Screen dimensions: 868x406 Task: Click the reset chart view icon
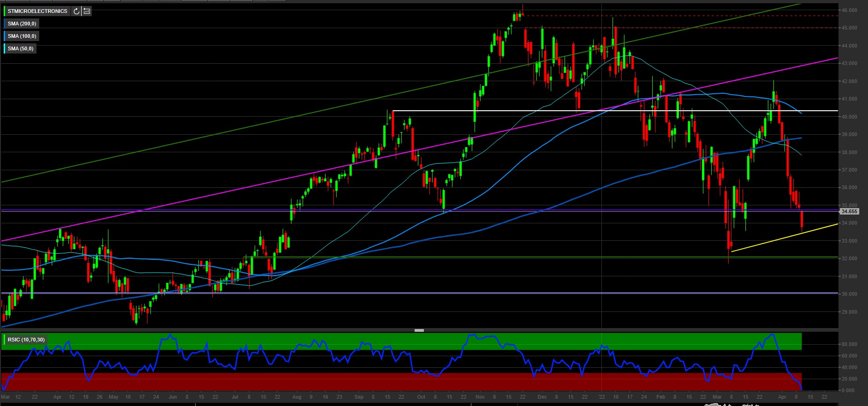[87, 11]
